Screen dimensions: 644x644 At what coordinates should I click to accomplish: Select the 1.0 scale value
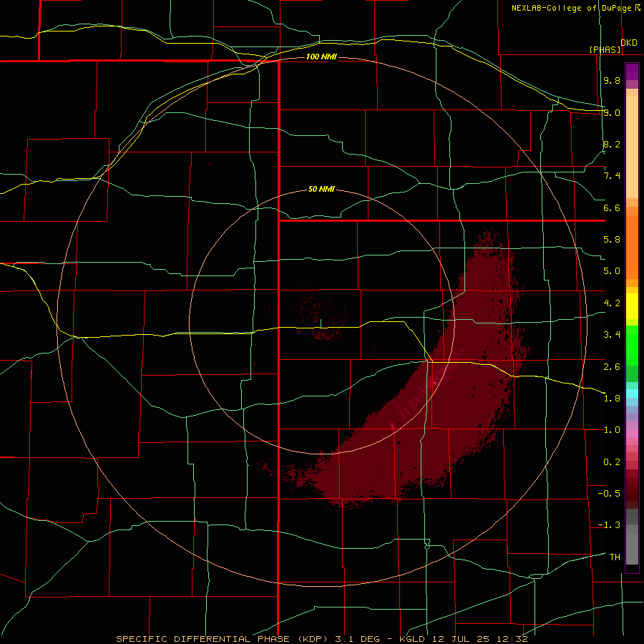(612, 430)
